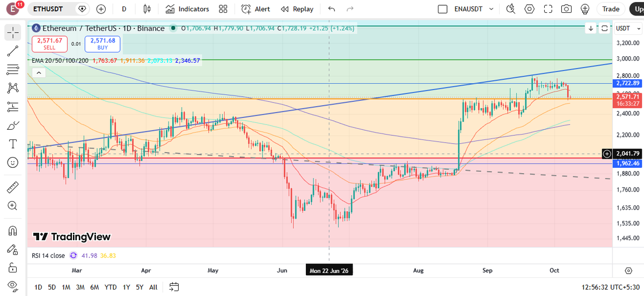Select the text annotation tool
This screenshot has height=296, width=644.
pos(13,144)
